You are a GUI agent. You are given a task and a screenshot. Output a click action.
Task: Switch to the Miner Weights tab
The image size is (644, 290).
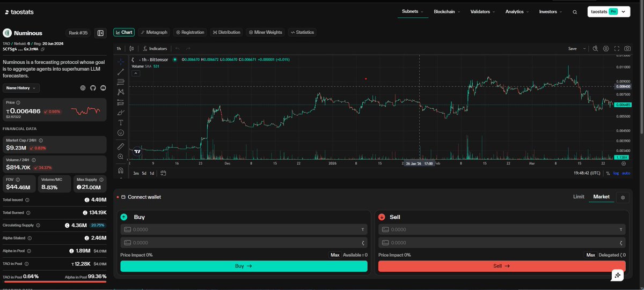coord(265,32)
